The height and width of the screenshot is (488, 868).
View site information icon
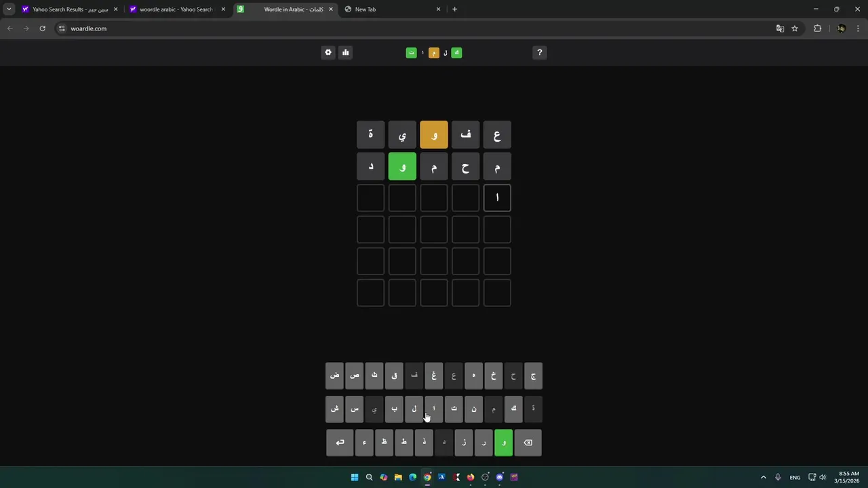62,28
